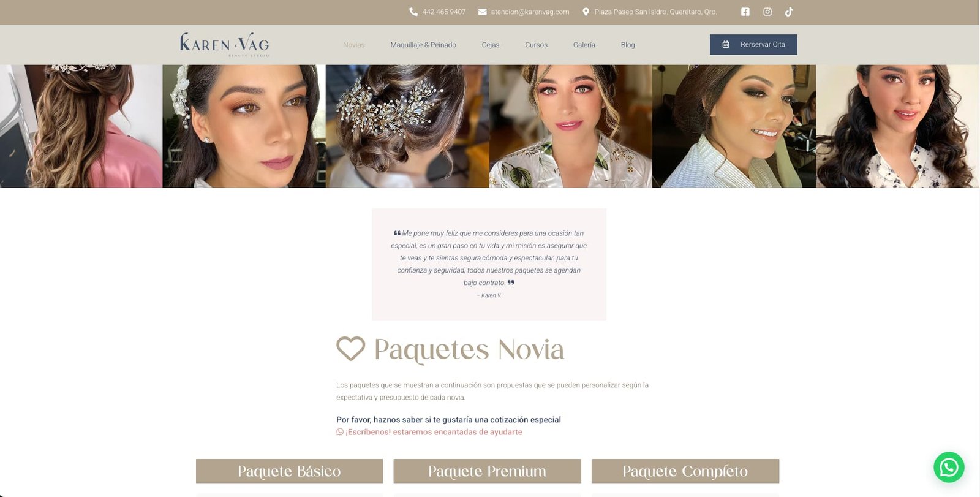
Task: Open the Maquillaje & Peinado menu
Action: [x=423, y=45]
